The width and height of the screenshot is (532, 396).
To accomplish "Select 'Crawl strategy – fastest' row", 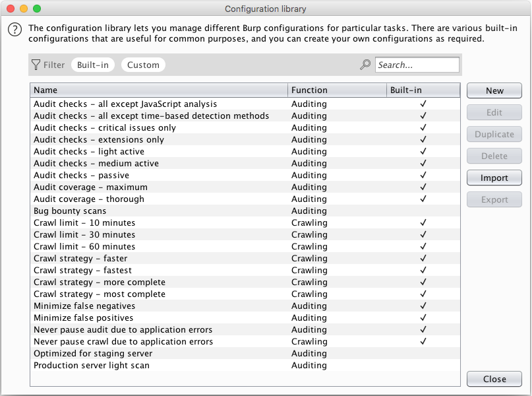I will pos(245,271).
